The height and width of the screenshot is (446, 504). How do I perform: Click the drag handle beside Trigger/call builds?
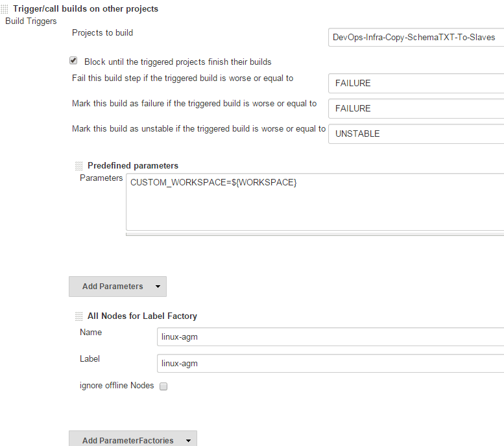point(5,9)
